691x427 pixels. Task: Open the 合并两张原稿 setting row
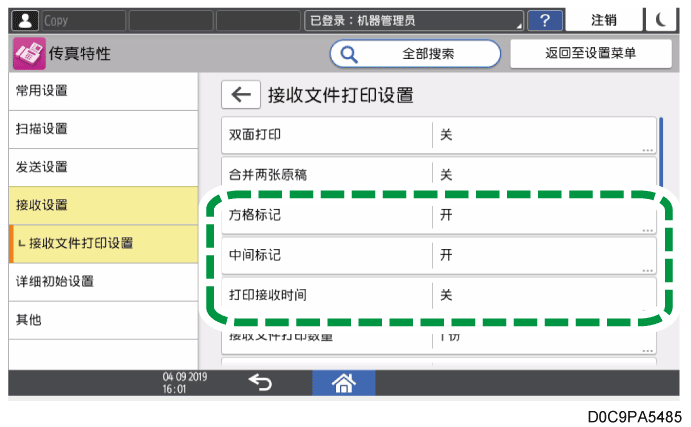click(438, 173)
